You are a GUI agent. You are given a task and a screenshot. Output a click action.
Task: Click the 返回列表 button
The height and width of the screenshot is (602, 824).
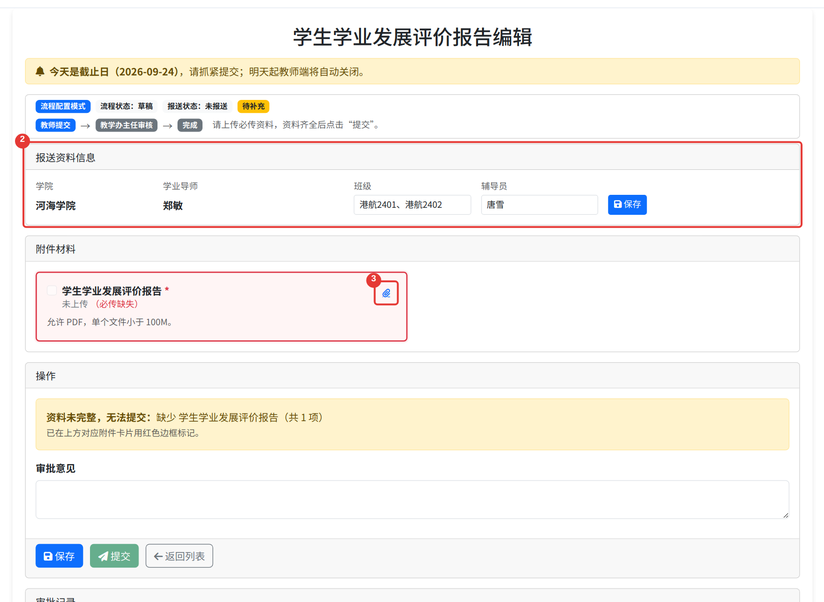179,556
